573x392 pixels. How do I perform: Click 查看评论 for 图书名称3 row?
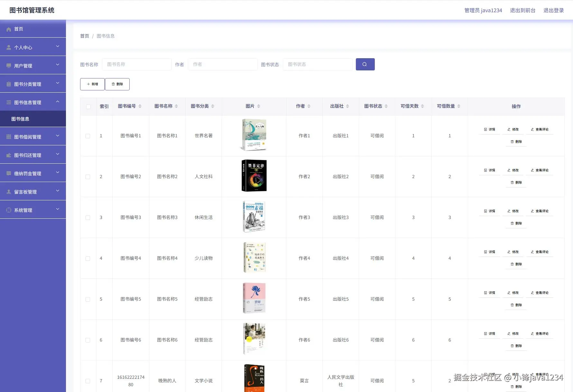tap(540, 211)
